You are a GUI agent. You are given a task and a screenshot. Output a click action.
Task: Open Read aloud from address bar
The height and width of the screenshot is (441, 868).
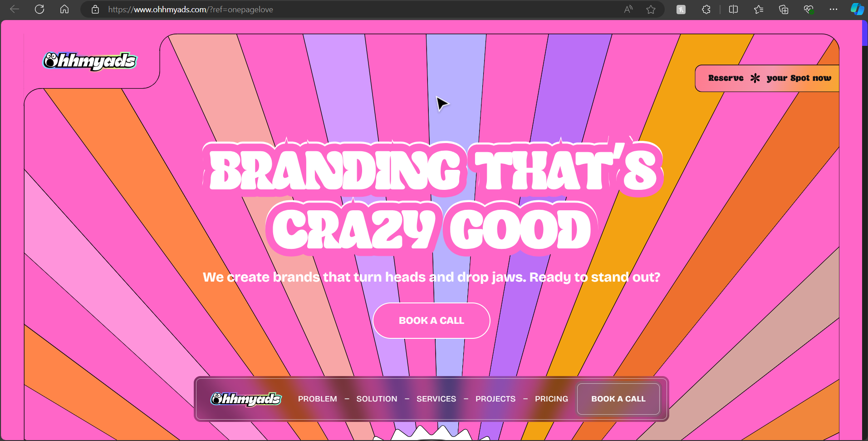pos(628,10)
